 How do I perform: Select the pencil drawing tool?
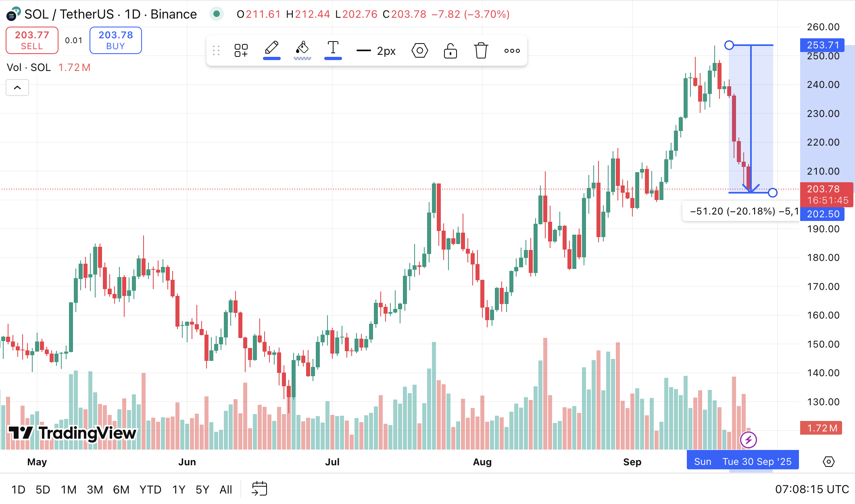(x=271, y=49)
